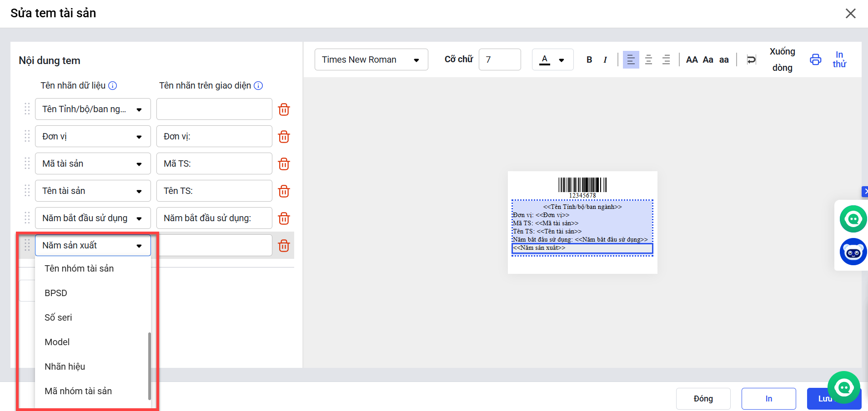The width and height of the screenshot is (868, 411).
Task: Select Số seri from the list
Action: tap(58, 317)
